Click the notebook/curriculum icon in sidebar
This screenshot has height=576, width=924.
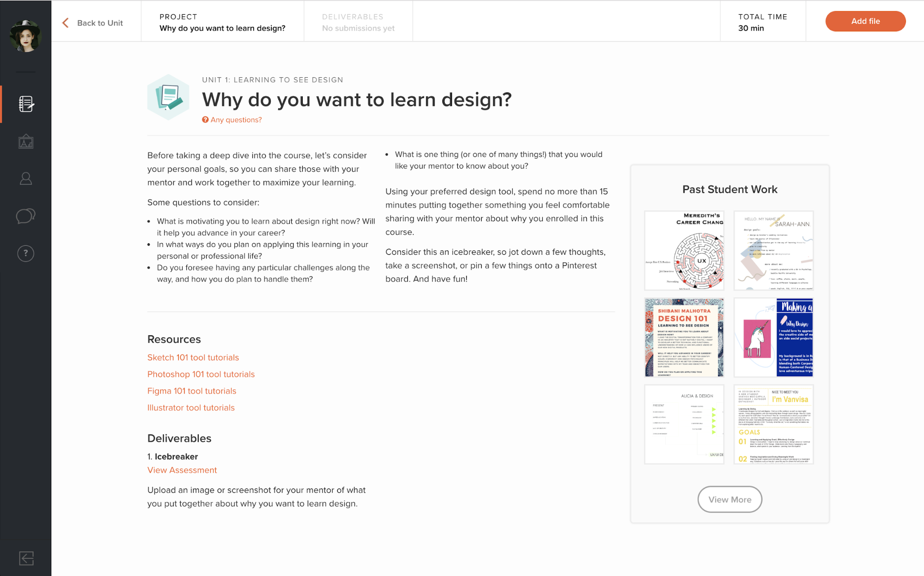coord(25,104)
